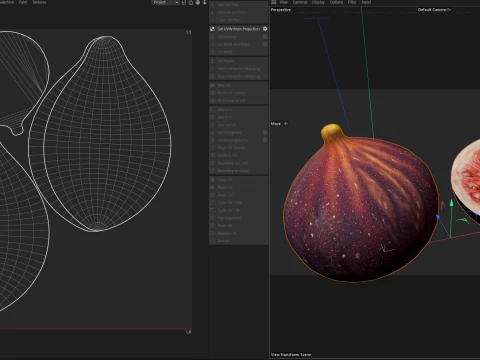The image size is (480, 360).
Task: Open the viewport Cameras menu
Action: coord(300,2)
